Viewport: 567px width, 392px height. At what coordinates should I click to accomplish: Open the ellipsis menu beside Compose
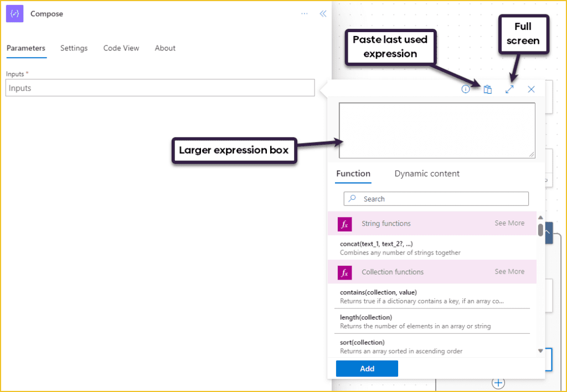point(304,14)
